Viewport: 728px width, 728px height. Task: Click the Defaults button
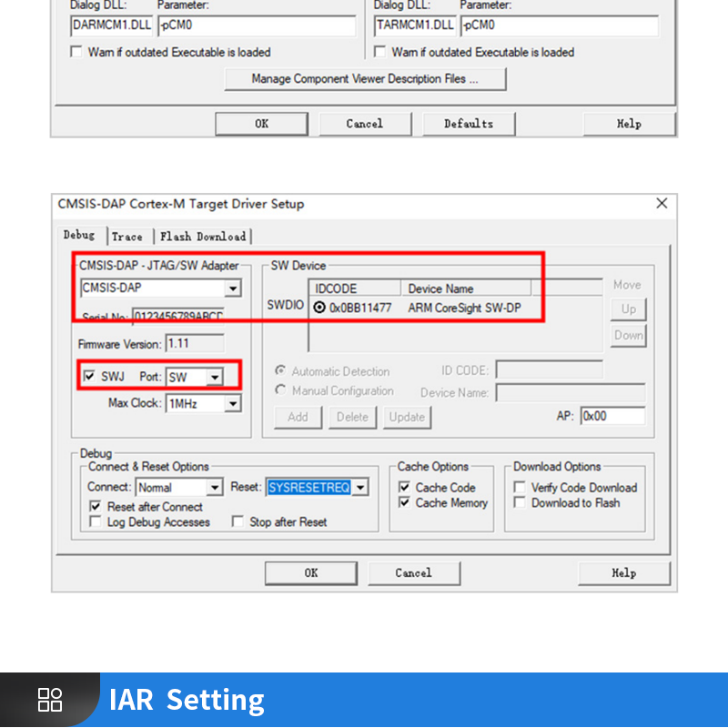[x=469, y=124]
